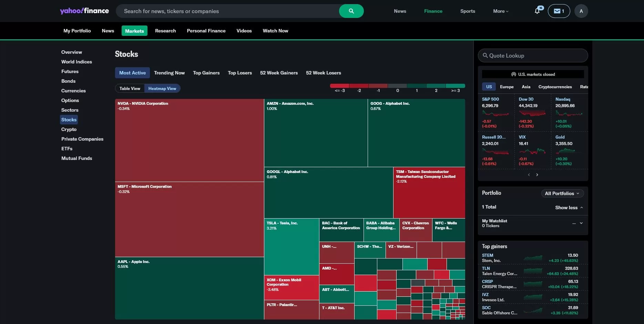Screen dimensions: 644x324
Task: Open STEM top gainer sparkline chart
Action: 533,258
